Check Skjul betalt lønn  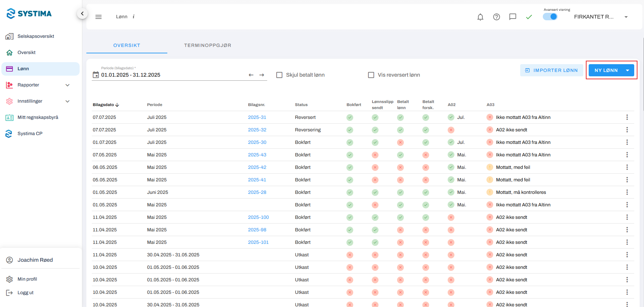point(279,75)
